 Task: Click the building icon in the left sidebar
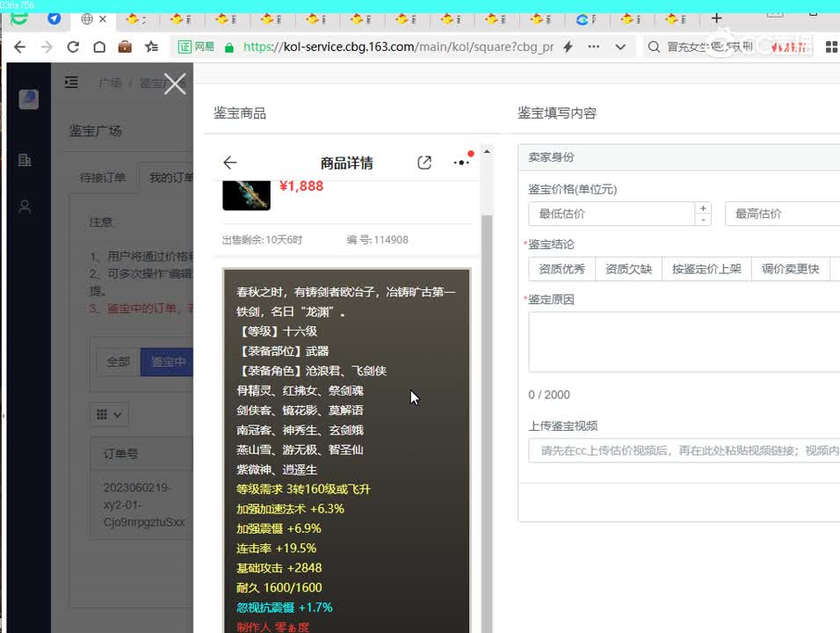pyautogui.click(x=27, y=159)
